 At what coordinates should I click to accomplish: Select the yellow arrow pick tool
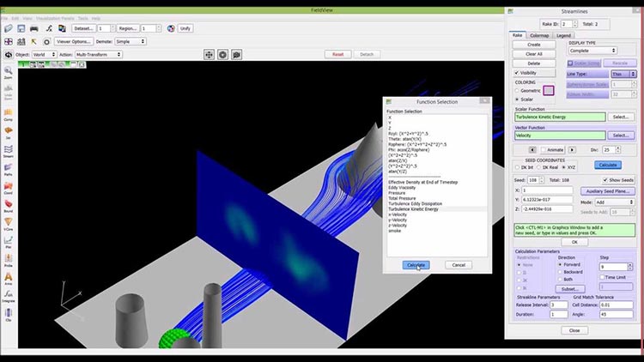(x=33, y=41)
